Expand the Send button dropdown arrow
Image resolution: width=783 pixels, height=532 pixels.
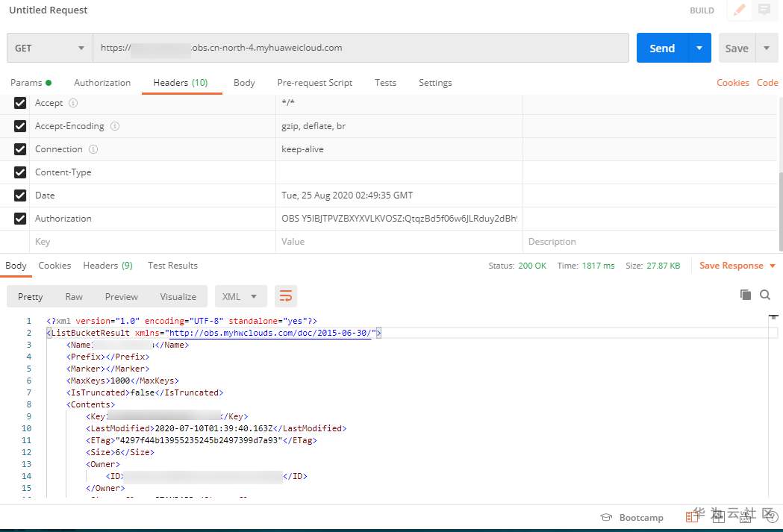click(x=699, y=48)
